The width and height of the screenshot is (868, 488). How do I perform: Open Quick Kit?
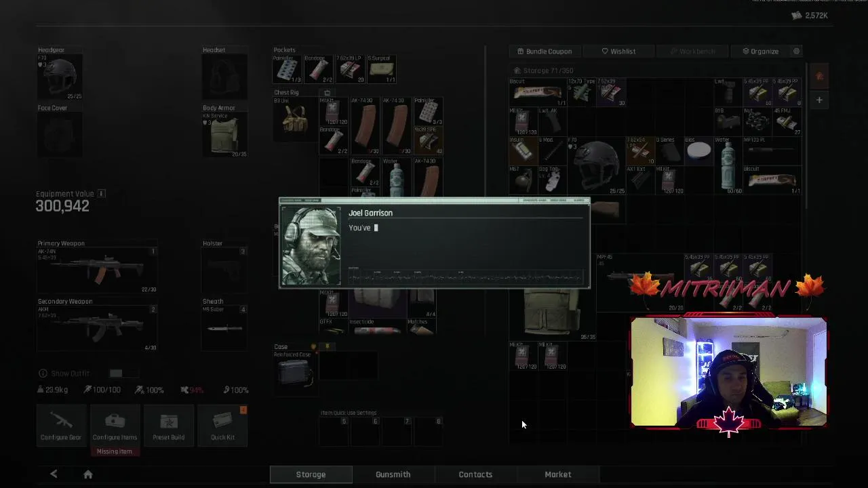click(x=222, y=425)
